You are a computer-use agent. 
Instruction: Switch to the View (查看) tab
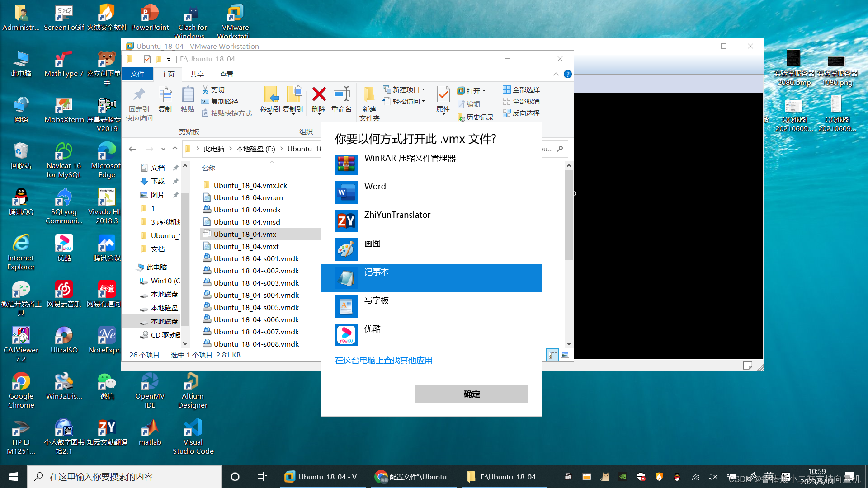(x=226, y=74)
